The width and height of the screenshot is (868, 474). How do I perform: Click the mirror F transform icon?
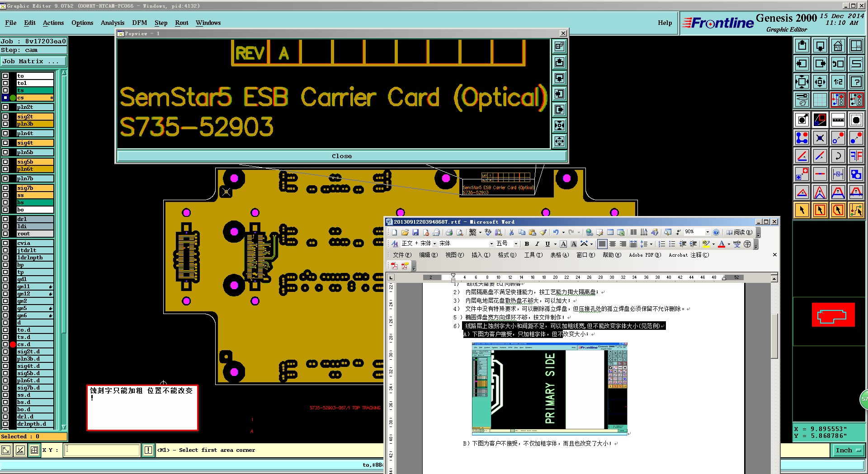[x=856, y=156]
